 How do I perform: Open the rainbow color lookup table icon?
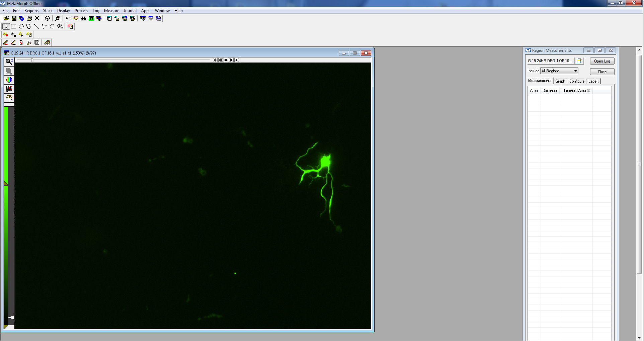coord(9,80)
